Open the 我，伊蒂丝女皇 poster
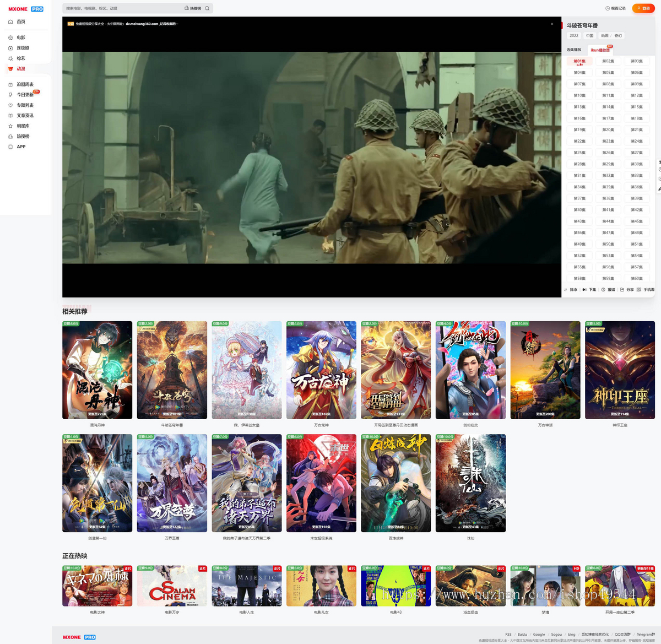Image resolution: width=661 pixels, height=644 pixels. [x=247, y=370]
